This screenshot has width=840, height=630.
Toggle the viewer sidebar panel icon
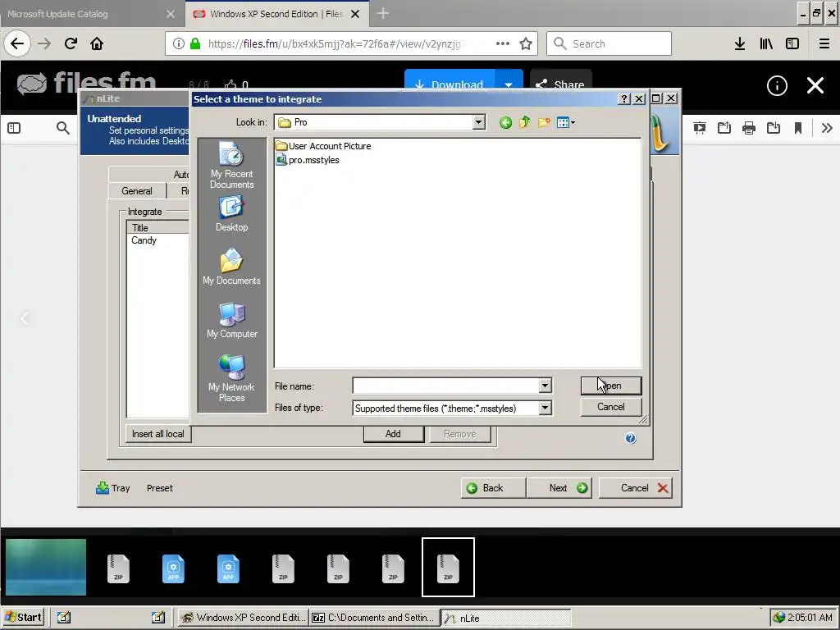(14, 128)
